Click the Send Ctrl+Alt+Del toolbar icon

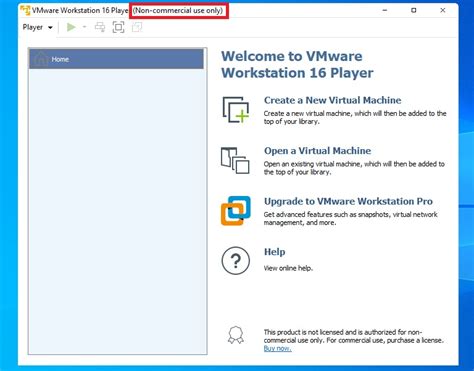pos(100,27)
